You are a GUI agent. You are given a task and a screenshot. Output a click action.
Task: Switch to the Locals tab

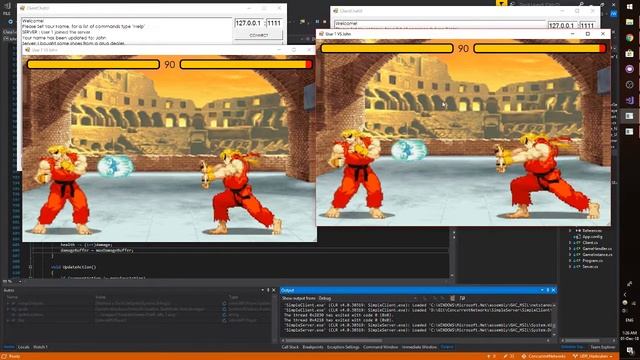pyautogui.click(x=24, y=347)
